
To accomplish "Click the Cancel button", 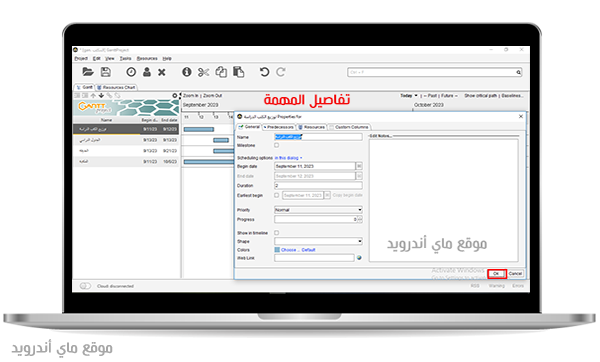I will click(515, 274).
